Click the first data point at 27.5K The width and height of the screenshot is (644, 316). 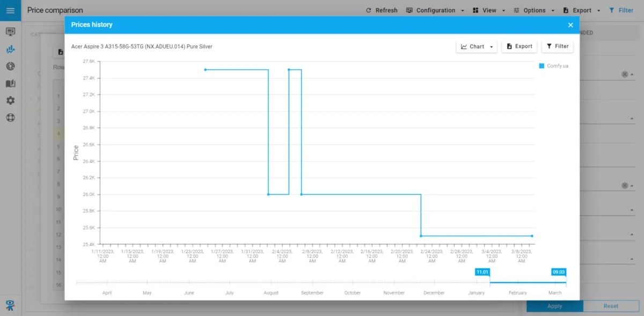205,69
